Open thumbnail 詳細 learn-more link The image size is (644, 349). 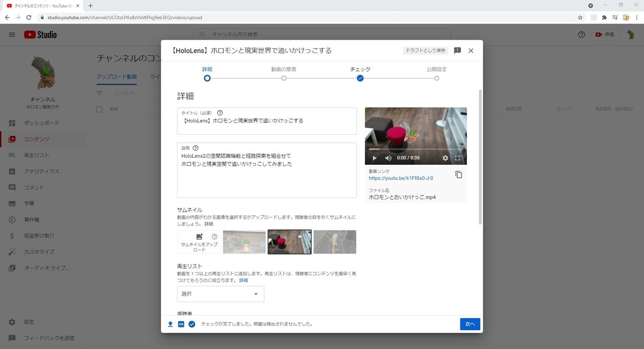209,224
